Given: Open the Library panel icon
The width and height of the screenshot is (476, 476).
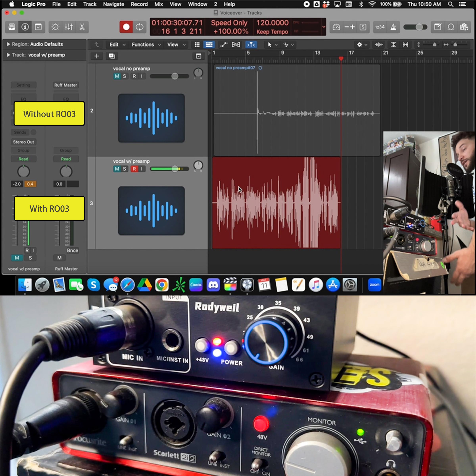Looking at the screenshot, I should point(12,27).
